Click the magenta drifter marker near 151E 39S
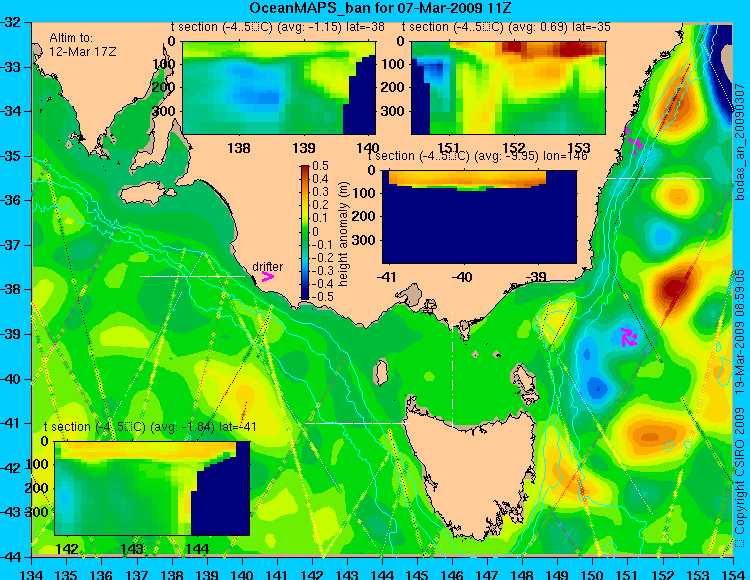Image resolution: width=750 pixels, height=580 pixels. coord(629,337)
